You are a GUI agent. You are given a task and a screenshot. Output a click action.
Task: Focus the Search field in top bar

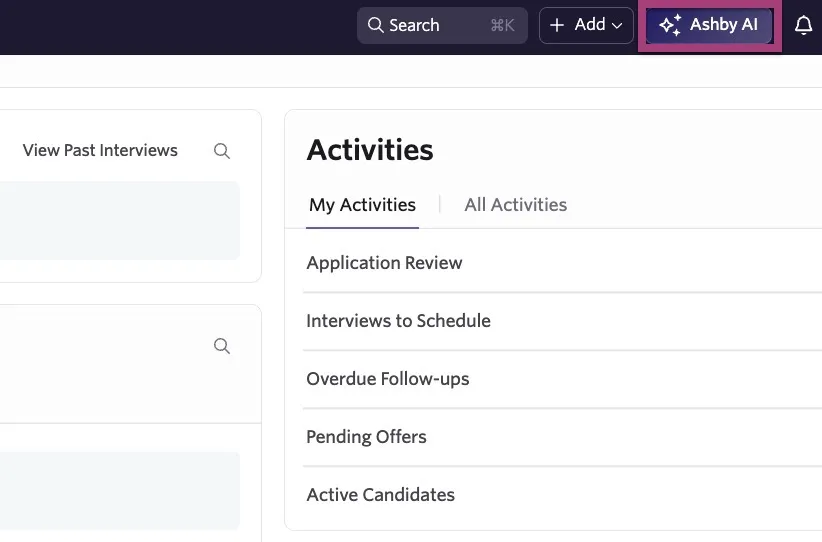442,25
